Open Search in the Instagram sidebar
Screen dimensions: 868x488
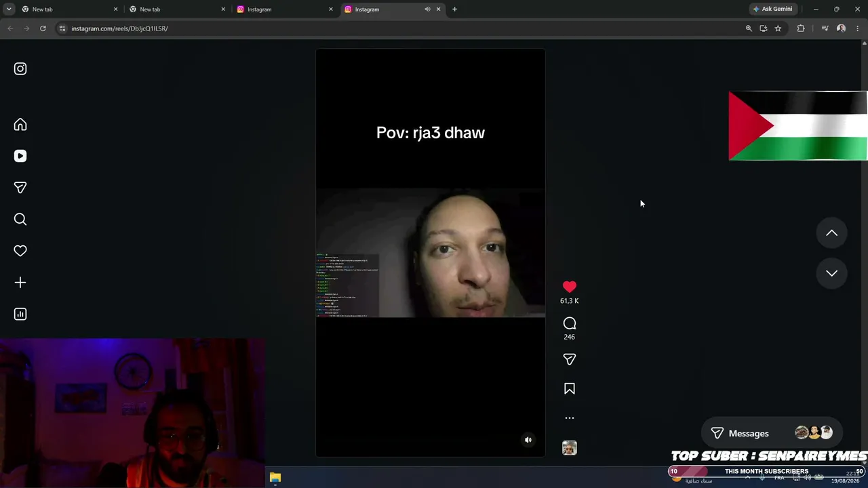coord(20,219)
